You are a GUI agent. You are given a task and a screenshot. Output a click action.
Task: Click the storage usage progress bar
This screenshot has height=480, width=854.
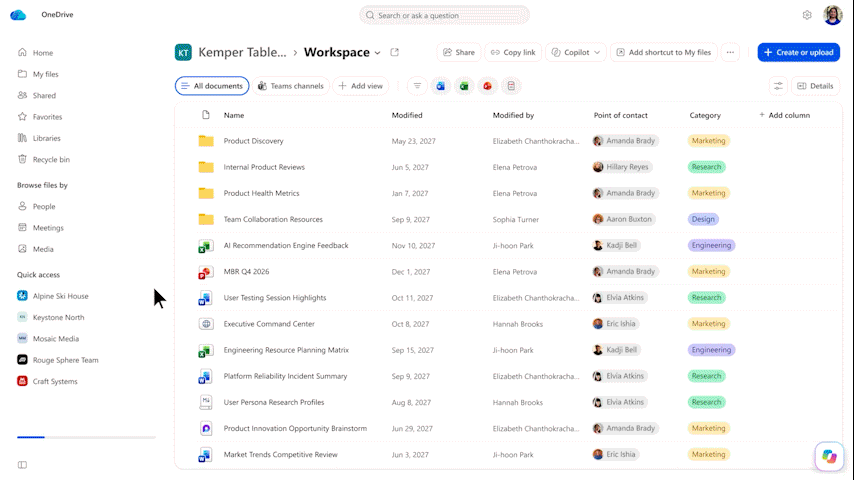[x=86, y=437]
